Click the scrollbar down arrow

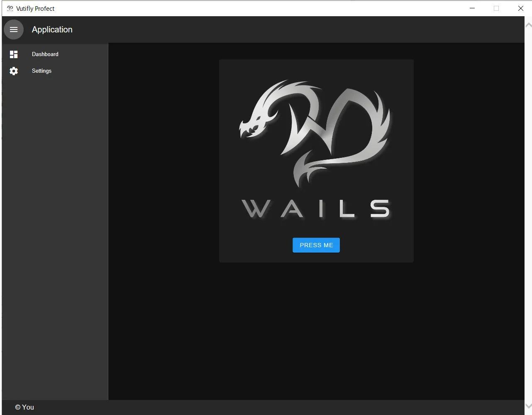(528, 406)
